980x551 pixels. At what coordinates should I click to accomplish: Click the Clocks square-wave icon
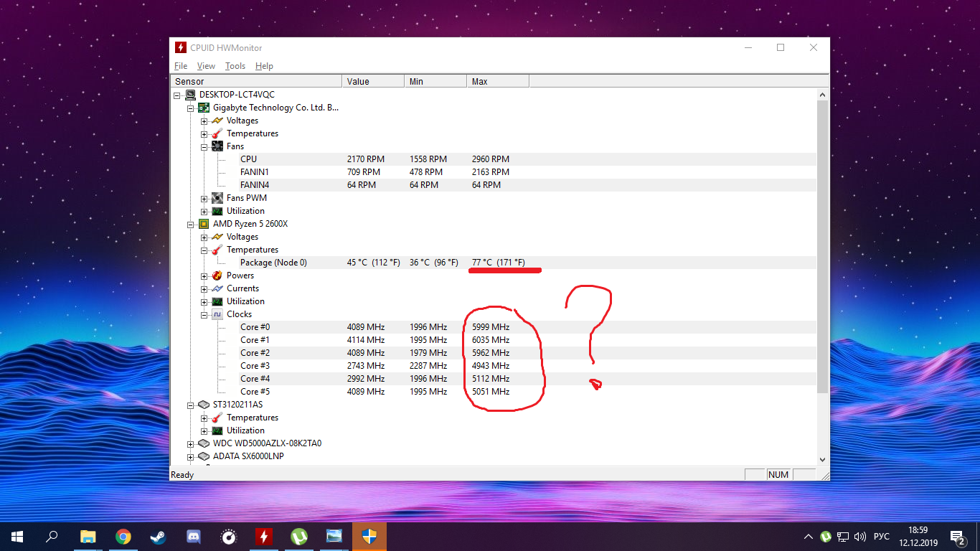217,314
